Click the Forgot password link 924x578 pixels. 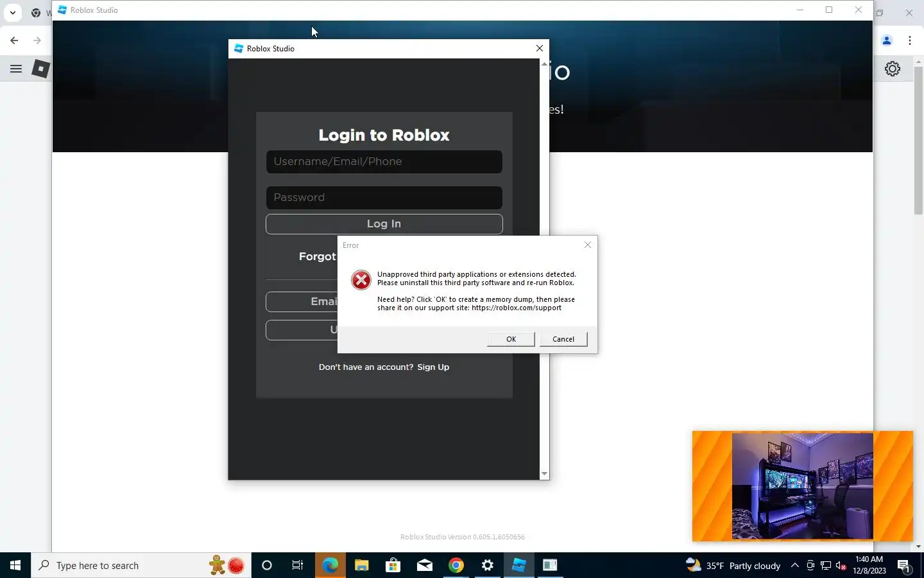(318, 257)
